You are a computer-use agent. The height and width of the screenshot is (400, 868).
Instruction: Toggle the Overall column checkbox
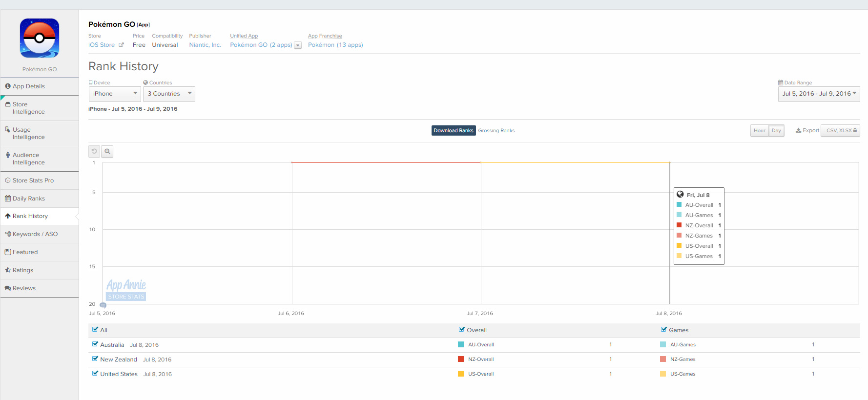462,330
